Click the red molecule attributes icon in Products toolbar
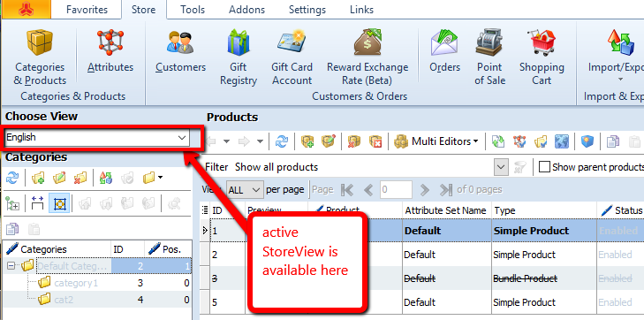 (519, 141)
